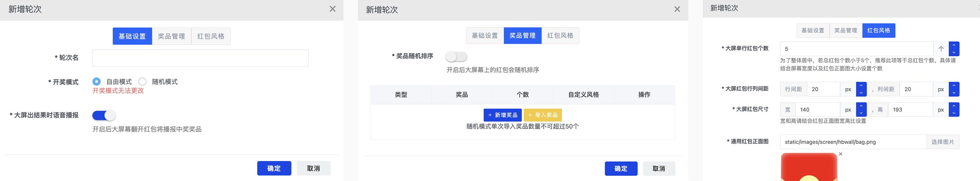
Task: Close the first 新增轮次 dialog
Action: tap(332, 9)
